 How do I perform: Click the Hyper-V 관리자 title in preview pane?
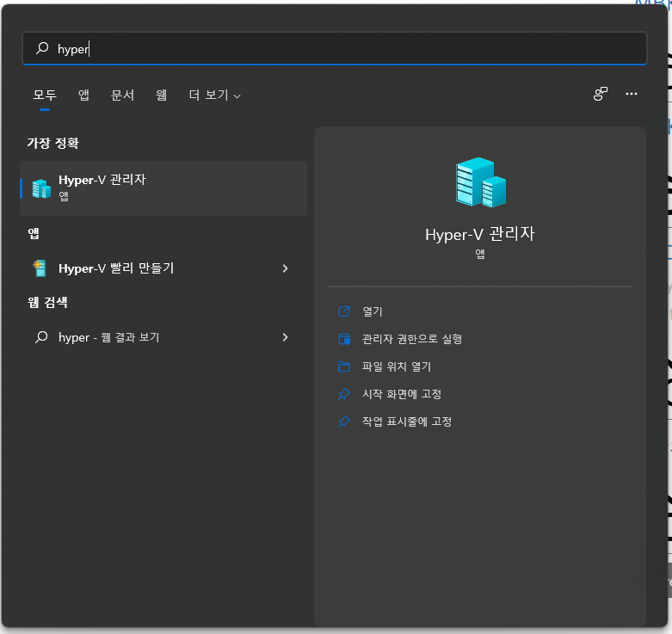(480, 234)
